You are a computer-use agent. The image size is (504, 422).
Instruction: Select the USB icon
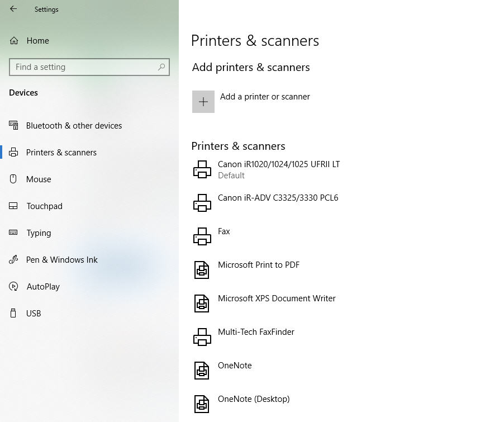(x=13, y=313)
